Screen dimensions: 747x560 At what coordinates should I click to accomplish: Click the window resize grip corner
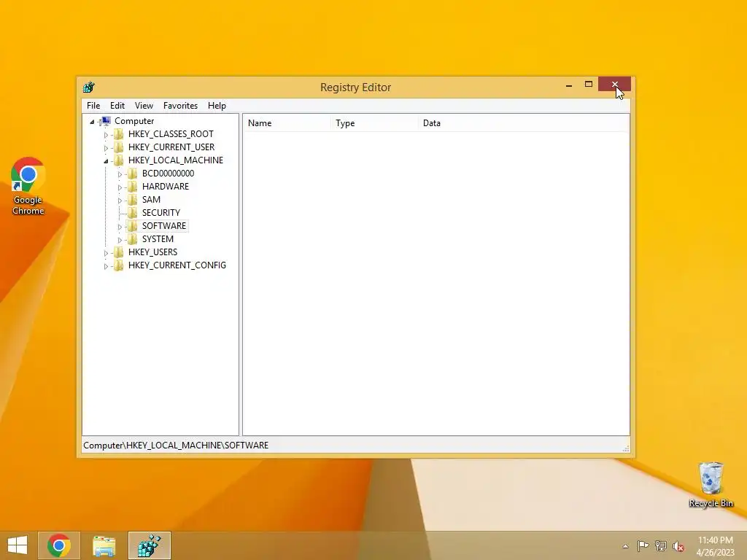click(x=625, y=448)
